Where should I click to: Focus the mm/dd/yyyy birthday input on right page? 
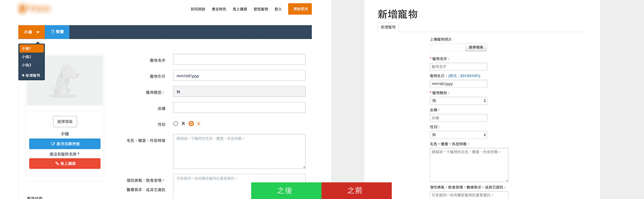[458, 84]
